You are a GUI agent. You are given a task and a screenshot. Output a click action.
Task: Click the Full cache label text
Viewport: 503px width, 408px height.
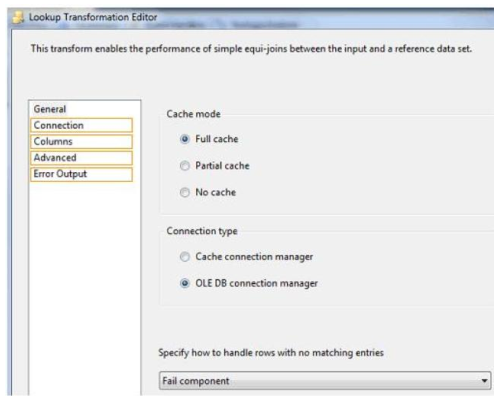(x=217, y=139)
